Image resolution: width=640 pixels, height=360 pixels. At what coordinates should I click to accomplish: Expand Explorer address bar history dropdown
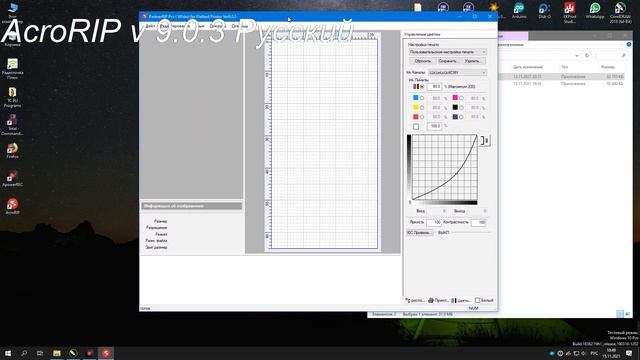(577, 56)
